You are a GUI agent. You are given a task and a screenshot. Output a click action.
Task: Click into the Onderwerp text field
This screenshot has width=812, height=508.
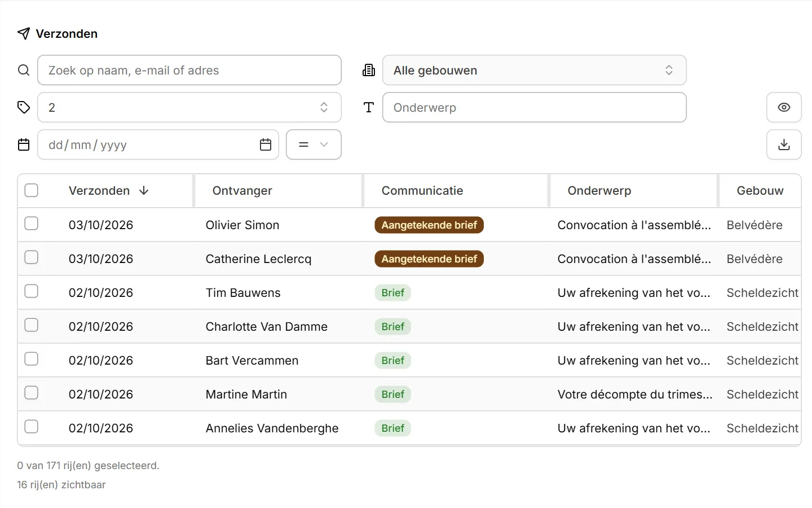point(534,107)
